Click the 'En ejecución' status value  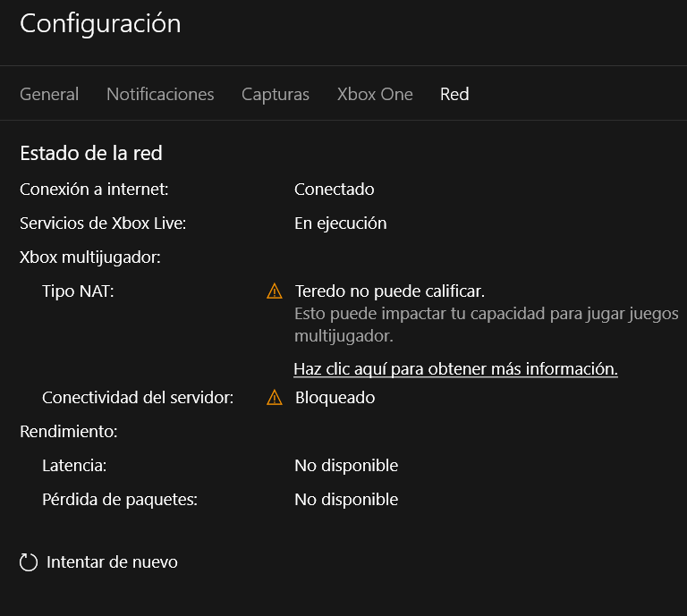[x=341, y=224]
